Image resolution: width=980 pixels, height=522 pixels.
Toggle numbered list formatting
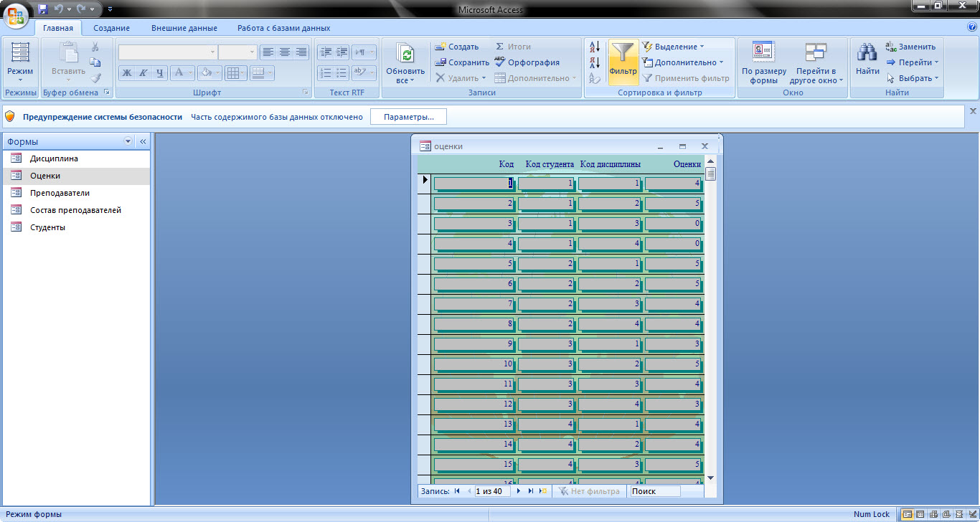(325, 72)
